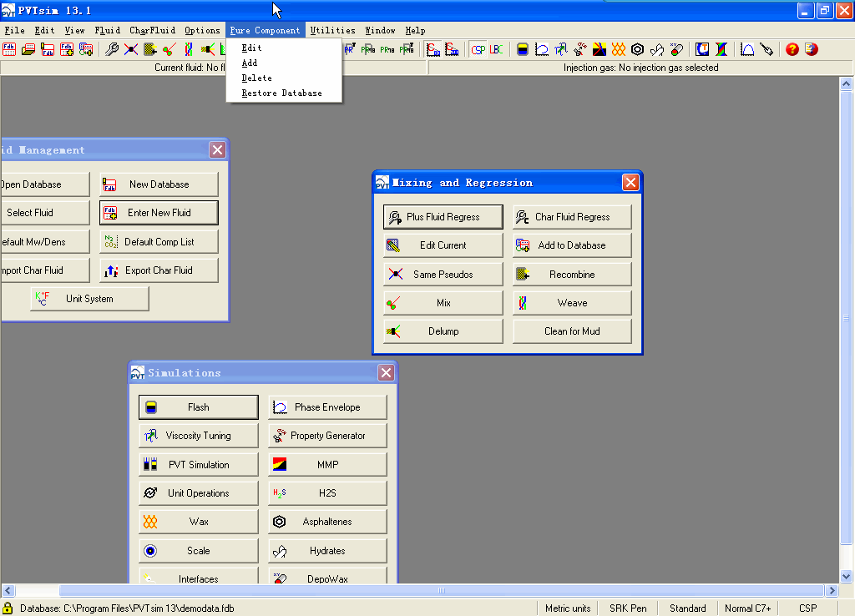Click the blue T square toolbar icon
The image size is (855, 616).
(702, 49)
